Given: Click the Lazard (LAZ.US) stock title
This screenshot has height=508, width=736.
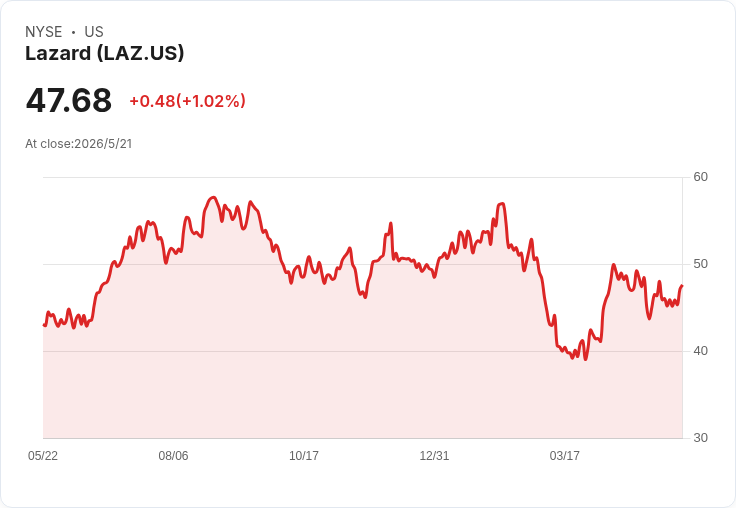Looking at the screenshot, I should pyautogui.click(x=104, y=53).
